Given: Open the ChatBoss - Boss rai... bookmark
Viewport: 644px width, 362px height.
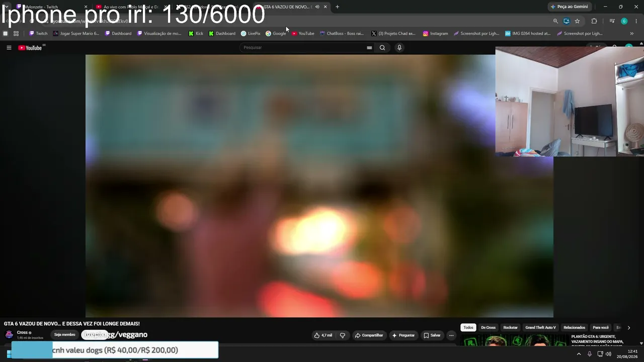Looking at the screenshot, I should click(342, 34).
